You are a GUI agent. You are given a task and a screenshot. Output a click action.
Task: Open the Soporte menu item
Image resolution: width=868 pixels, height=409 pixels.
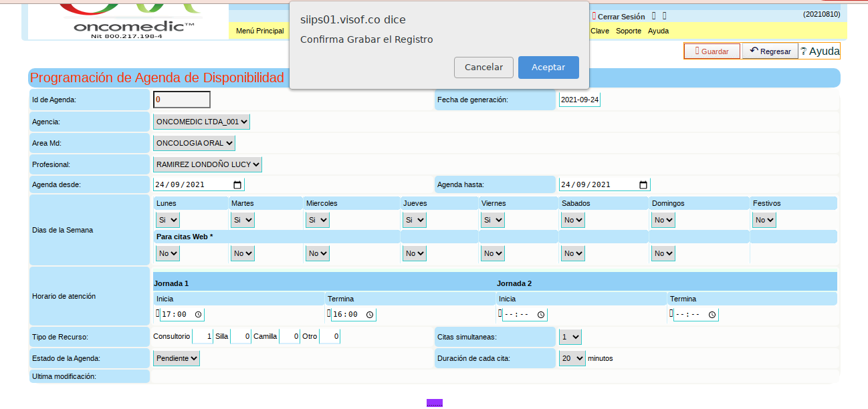point(628,31)
